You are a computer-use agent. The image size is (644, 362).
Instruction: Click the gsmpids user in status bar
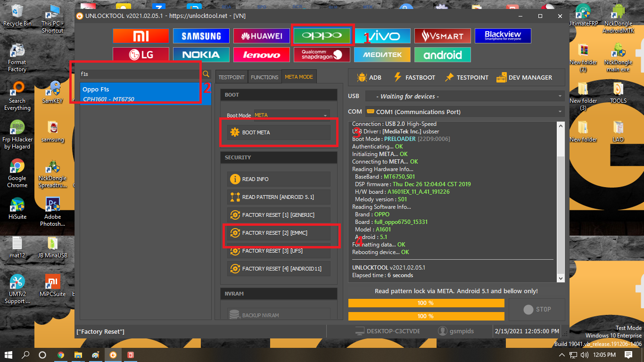pos(456,331)
